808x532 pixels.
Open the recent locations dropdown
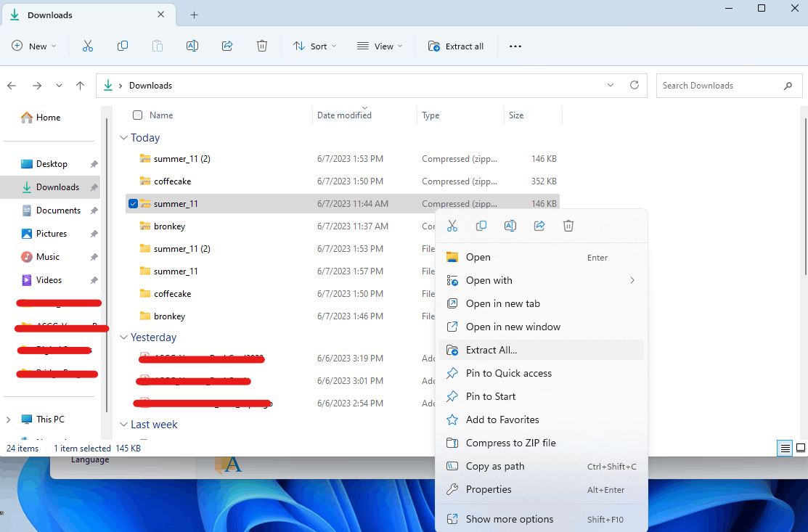pyautogui.click(x=60, y=86)
